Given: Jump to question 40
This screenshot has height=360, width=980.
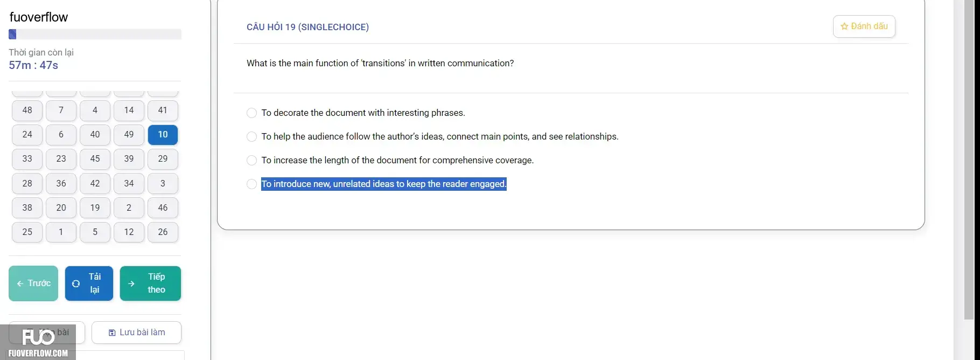Looking at the screenshot, I should pos(95,135).
